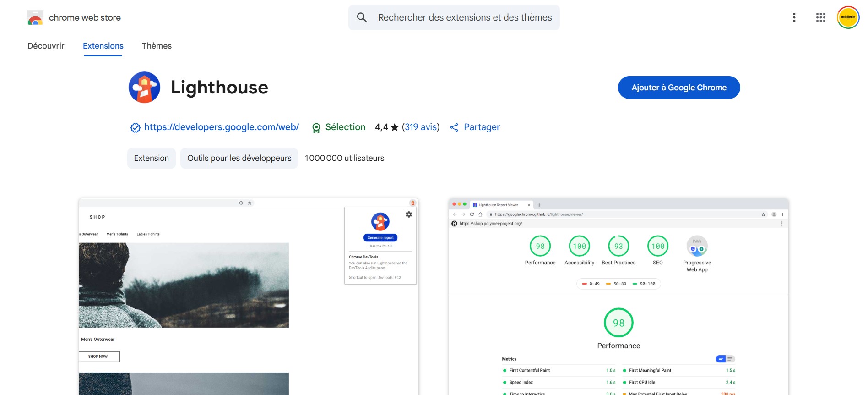Click the Accessibility score 100 gauge

click(580, 246)
